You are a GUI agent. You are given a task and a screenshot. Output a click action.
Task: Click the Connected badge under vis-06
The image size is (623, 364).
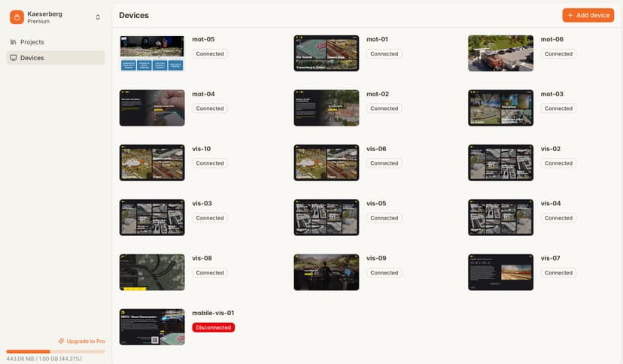384,163
